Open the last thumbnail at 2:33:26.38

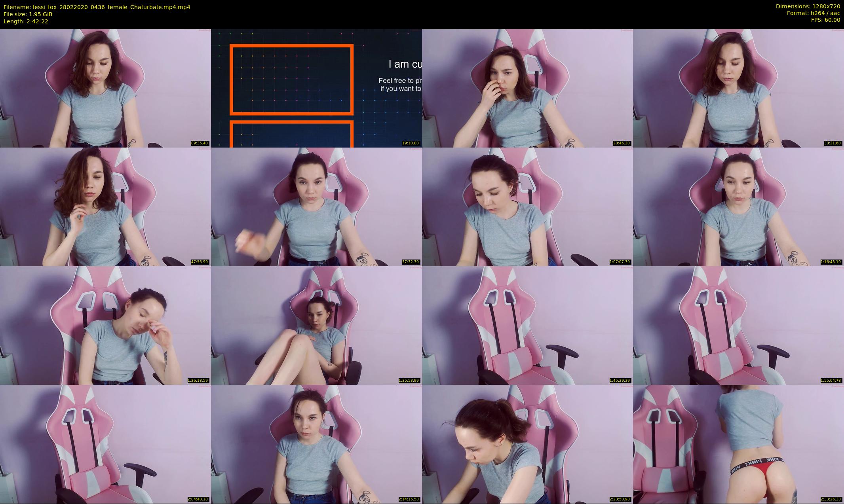click(x=738, y=444)
